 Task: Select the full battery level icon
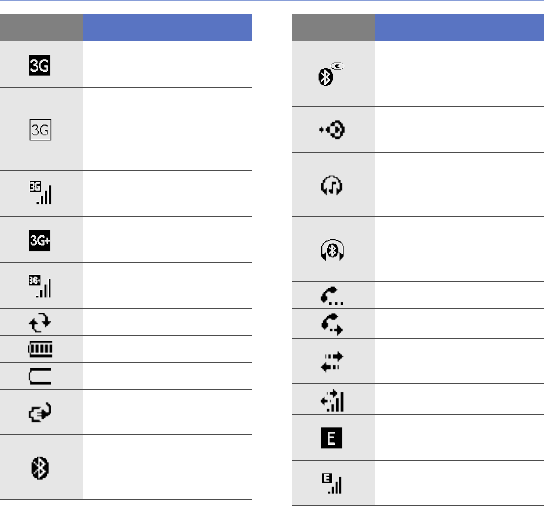40,349
